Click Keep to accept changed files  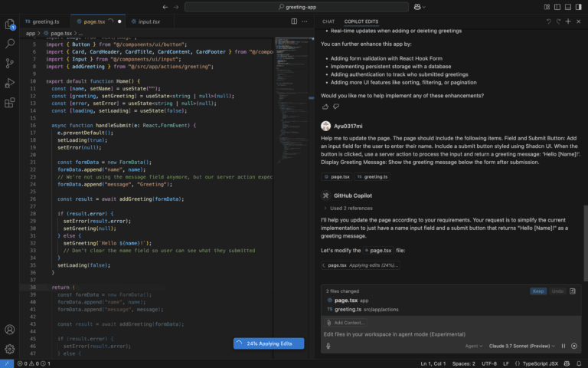(538, 291)
